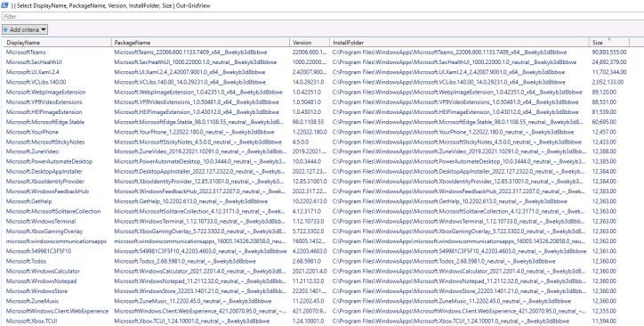Click Microsoft.GetHelp install folder path cell
Image resolution: width=644 pixels, height=326 pixels.
point(450,201)
